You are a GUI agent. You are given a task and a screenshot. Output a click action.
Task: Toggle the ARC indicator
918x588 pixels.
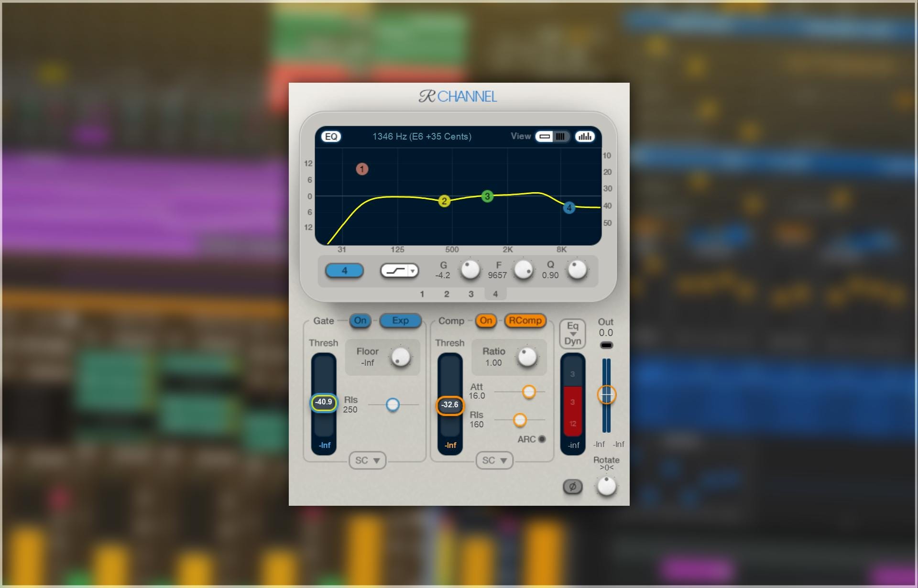(x=542, y=439)
